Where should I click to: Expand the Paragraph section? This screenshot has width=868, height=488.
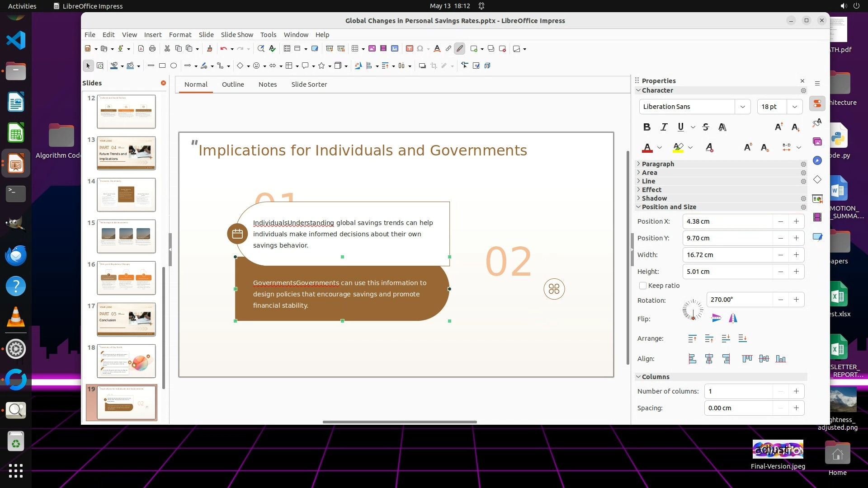(x=658, y=164)
